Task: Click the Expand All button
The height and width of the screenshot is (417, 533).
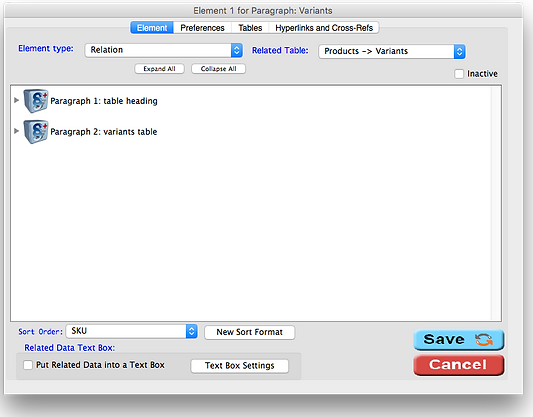Action: tap(159, 69)
